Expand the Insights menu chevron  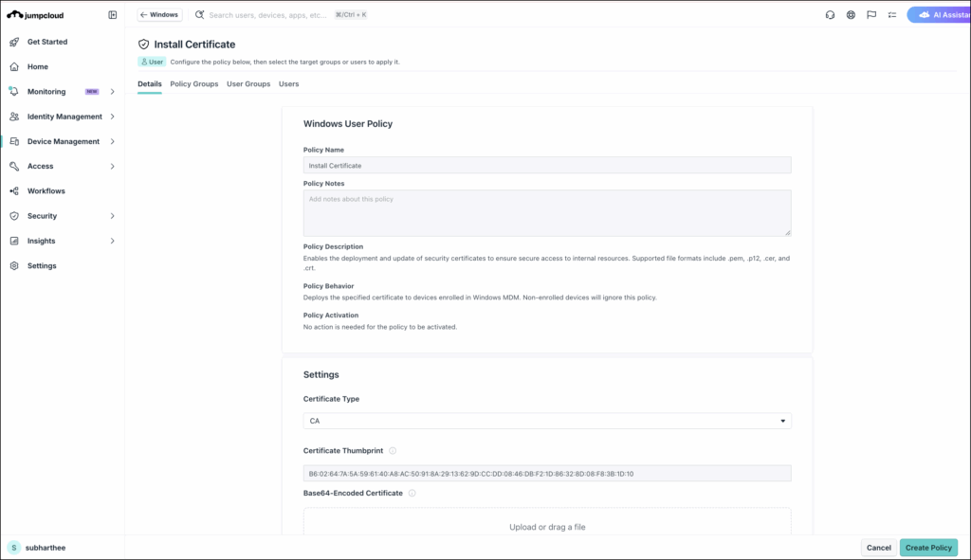point(112,241)
